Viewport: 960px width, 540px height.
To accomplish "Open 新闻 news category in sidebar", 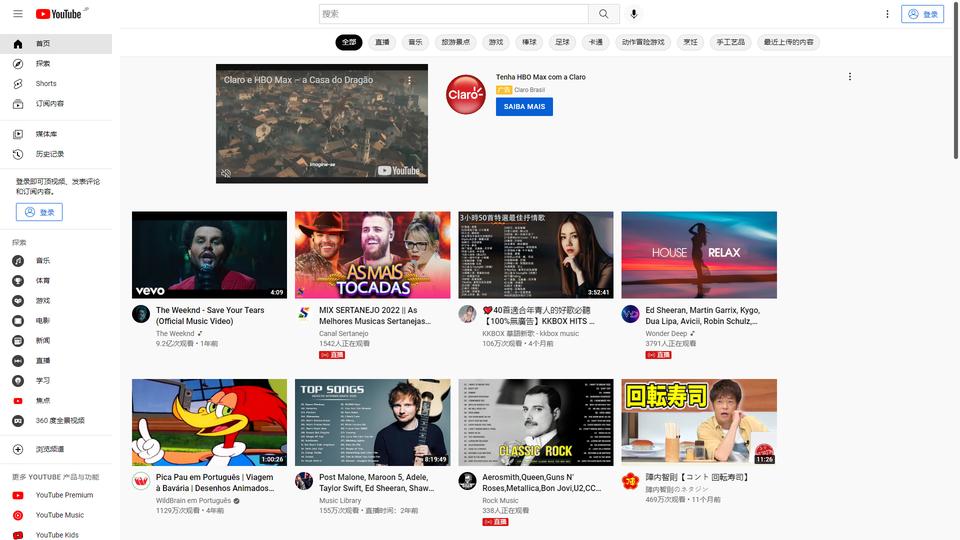I will [x=56, y=340].
